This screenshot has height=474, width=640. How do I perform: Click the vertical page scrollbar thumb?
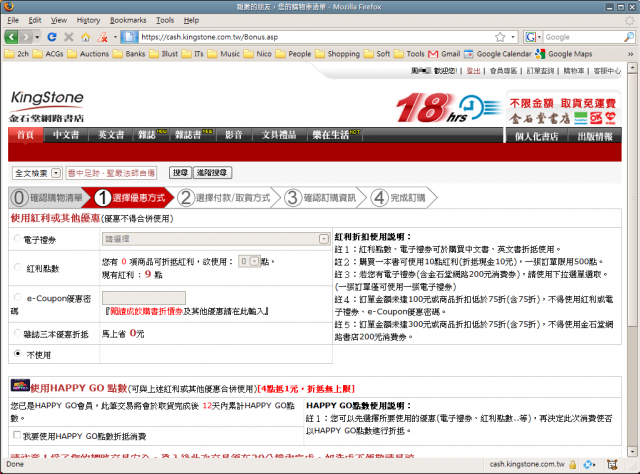coord(632,200)
